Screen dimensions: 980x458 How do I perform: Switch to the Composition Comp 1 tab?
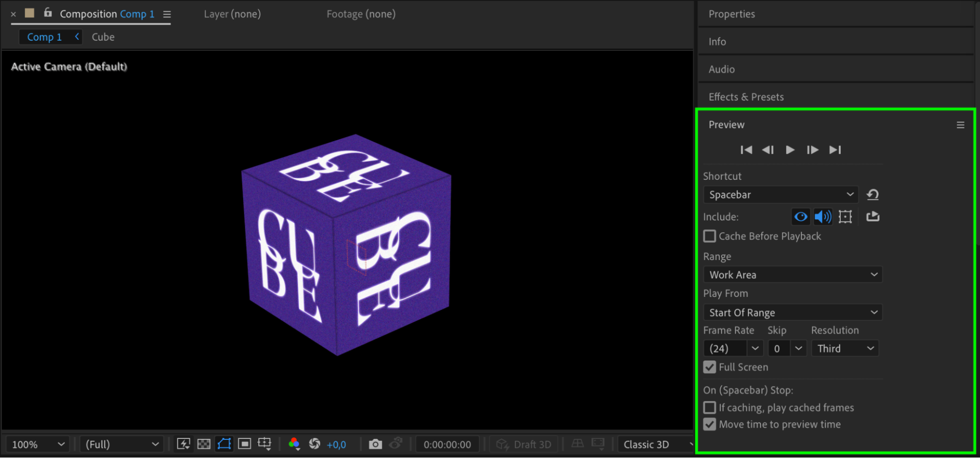107,14
